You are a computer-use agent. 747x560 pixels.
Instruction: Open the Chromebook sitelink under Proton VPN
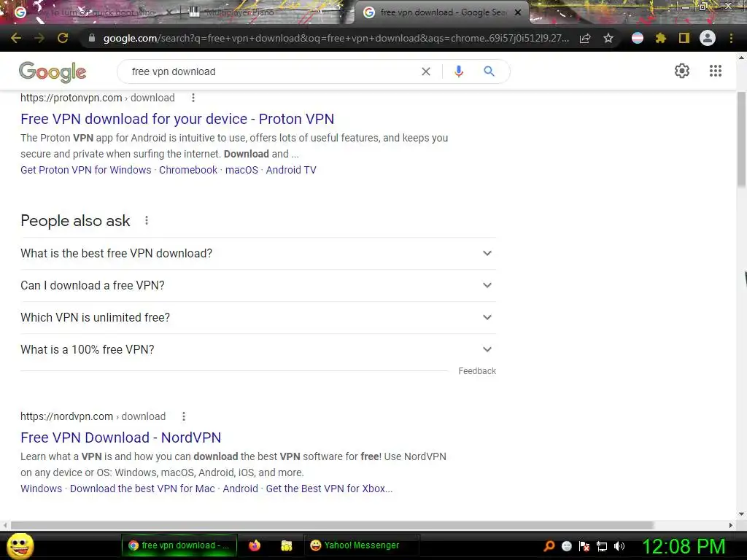point(188,170)
